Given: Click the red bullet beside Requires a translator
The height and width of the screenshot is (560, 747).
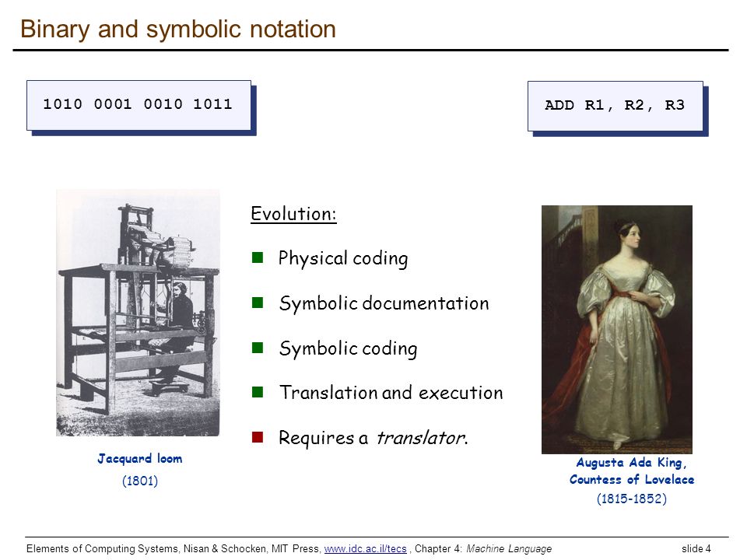Looking at the screenshot, I should coord(258,436).
